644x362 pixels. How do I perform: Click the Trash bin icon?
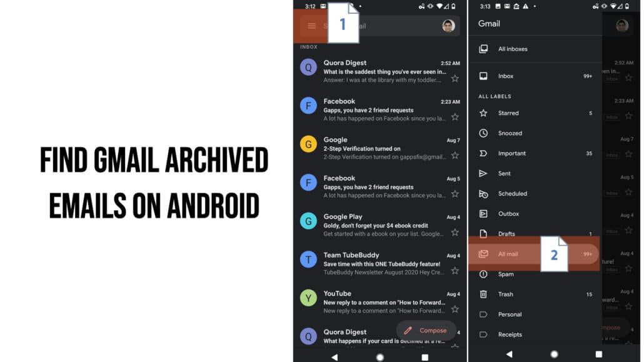tap(483, 294)
